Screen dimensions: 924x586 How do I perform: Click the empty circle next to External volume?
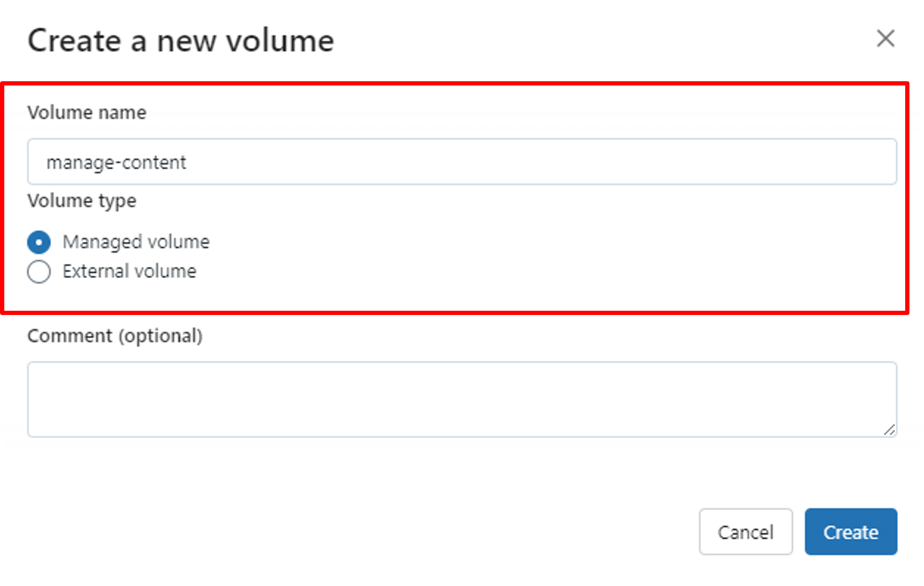[39, 271]
